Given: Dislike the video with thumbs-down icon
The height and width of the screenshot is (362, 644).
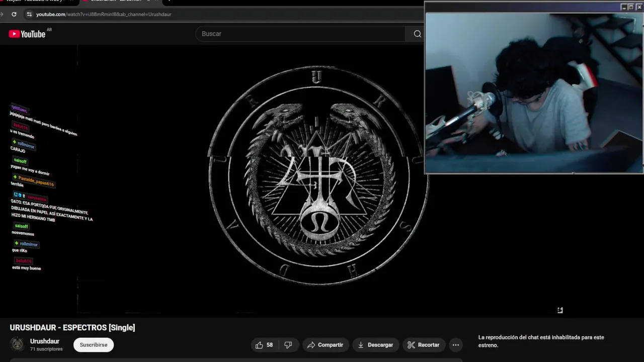Looking at the screenshot, I should point(288,345).
